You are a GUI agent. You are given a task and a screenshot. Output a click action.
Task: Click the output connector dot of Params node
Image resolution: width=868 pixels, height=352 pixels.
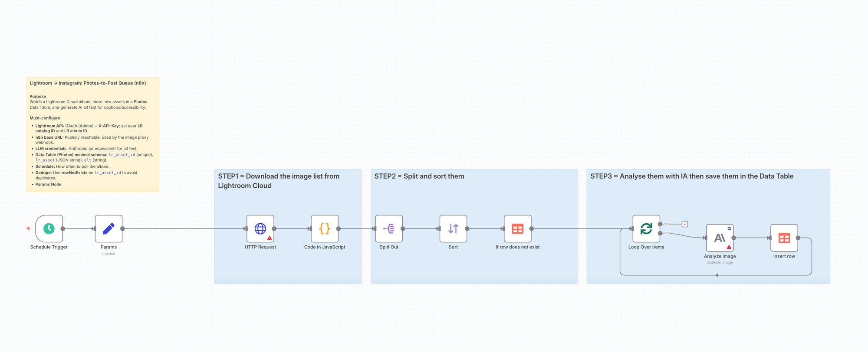pos(122,228)
